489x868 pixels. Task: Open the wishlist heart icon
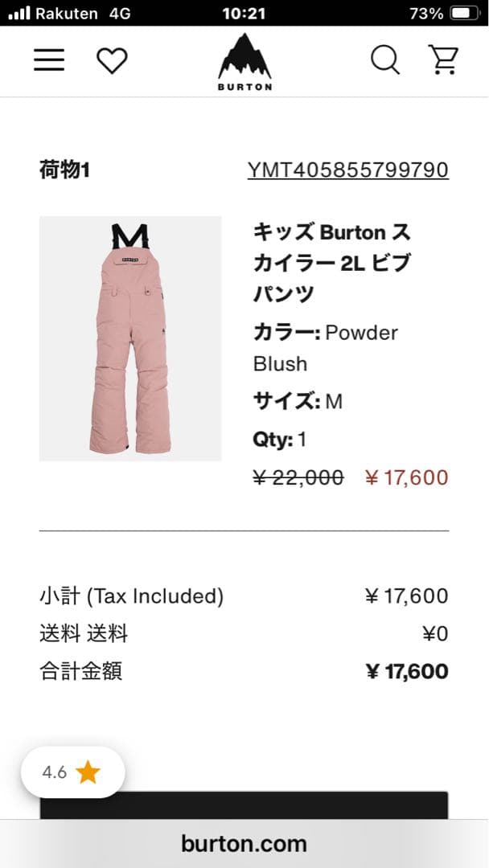(113, 59)
